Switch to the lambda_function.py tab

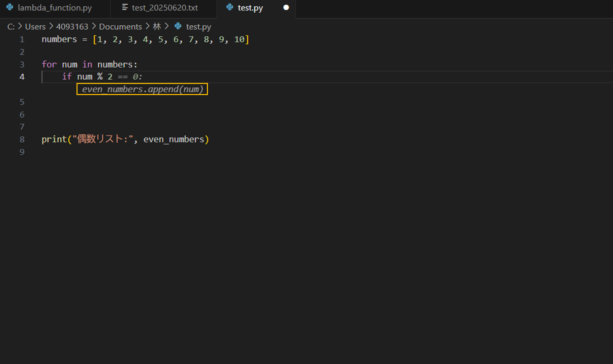[x=55, y=8]
